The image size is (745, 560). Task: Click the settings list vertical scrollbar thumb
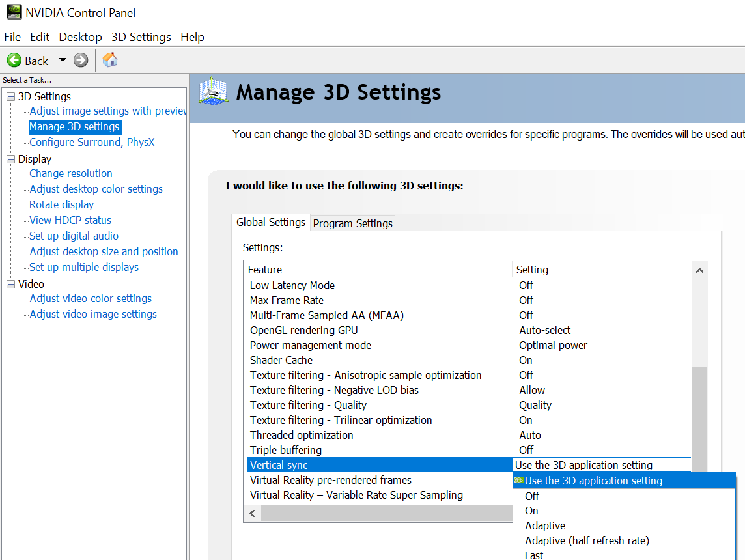[x=699, y=419]
